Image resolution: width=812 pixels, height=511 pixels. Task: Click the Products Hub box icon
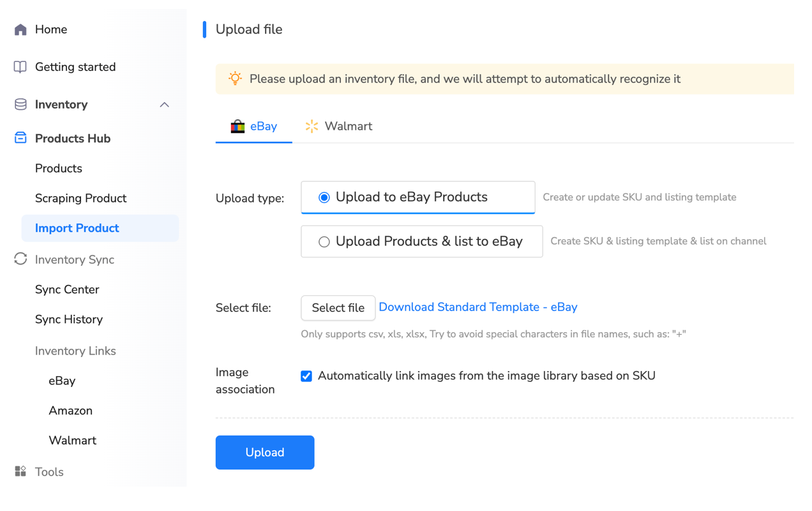(20, 138)
